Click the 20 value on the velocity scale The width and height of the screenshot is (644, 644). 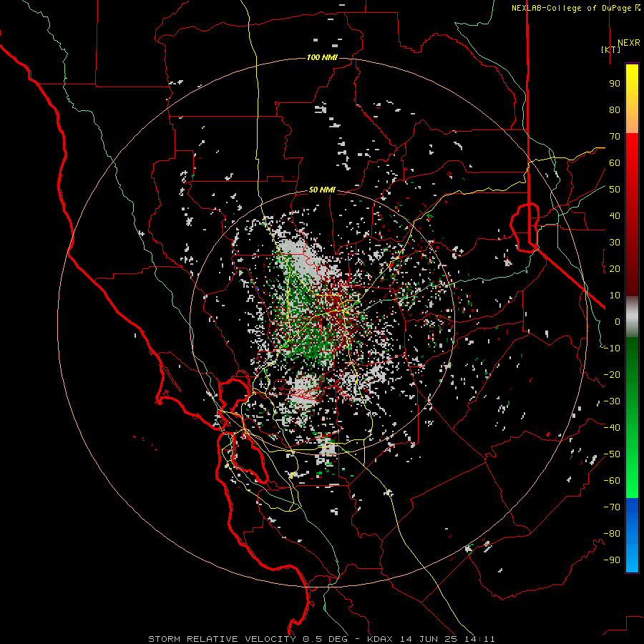point(615,268)
